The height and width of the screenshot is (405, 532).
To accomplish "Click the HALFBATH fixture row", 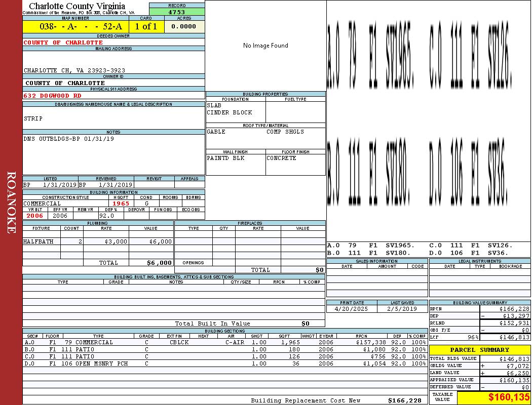I will [98, 241].
